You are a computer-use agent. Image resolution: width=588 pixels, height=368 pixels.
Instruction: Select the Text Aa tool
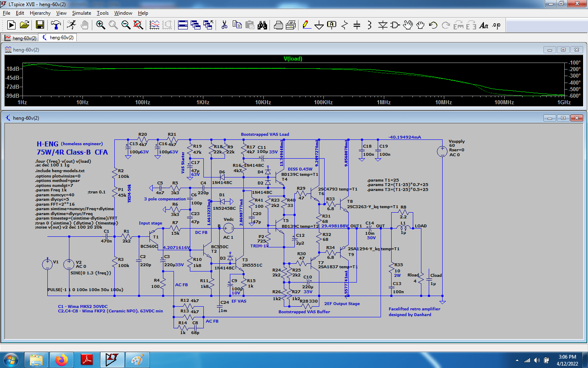[484, 25]
